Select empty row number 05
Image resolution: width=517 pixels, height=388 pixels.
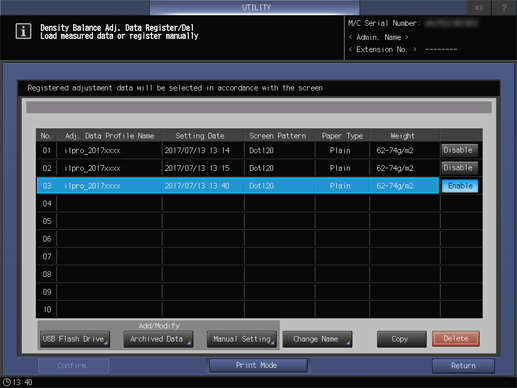coord(47,221)
